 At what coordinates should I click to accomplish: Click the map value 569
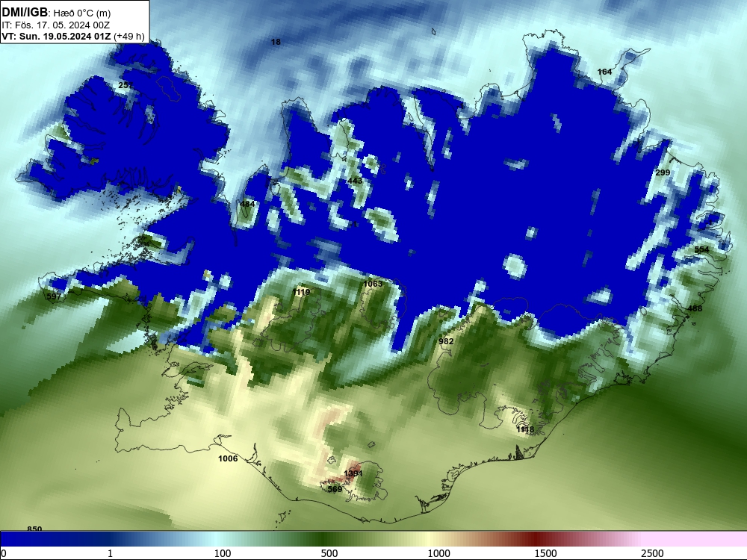pos(335,489)
